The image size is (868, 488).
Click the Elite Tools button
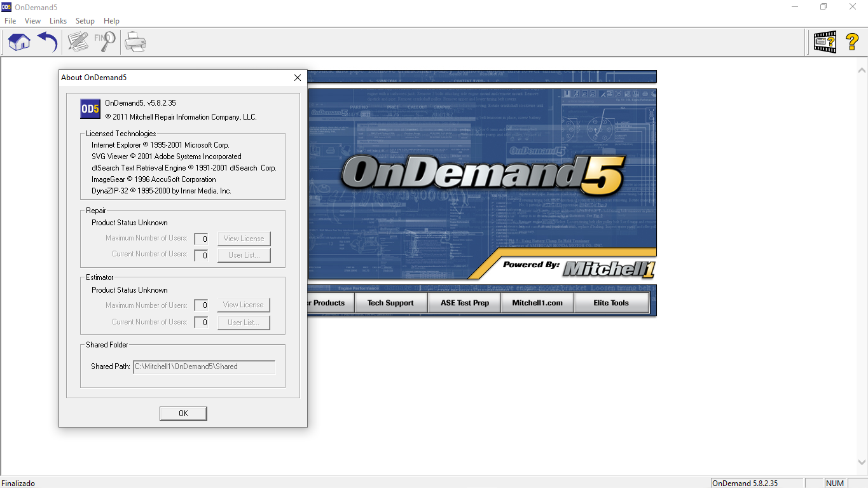tap(611, 303)
